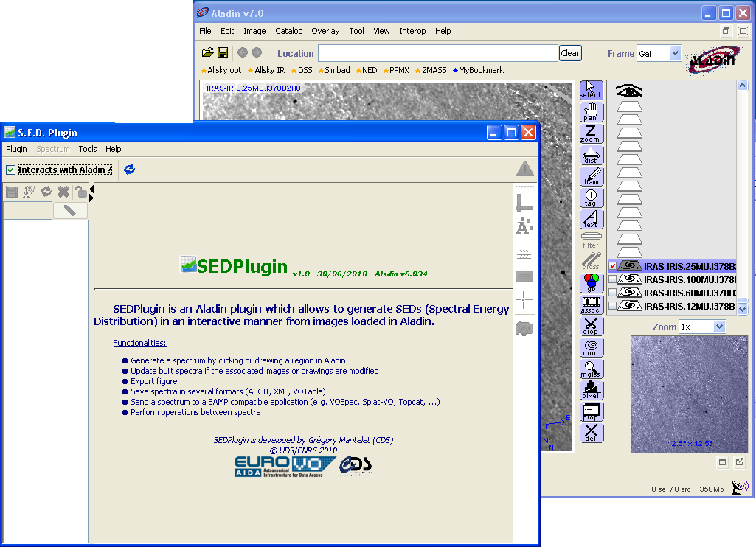756x547 pixels.
Task: Click the assoc filmstrip tool
Action: 591,304
